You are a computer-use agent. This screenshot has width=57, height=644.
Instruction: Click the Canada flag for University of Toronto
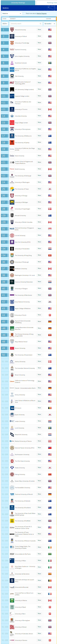coord(50,109)
